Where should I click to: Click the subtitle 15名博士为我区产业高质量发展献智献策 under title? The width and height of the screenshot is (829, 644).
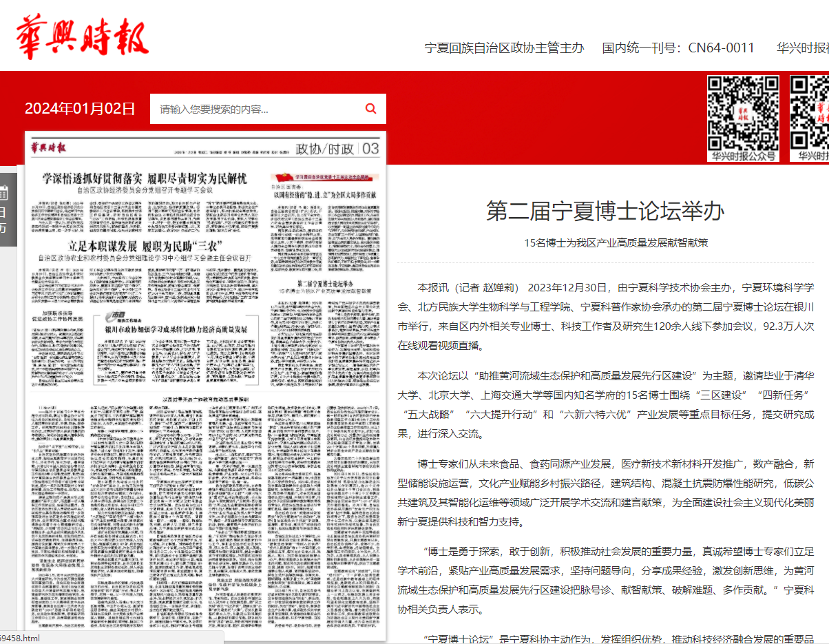[x=616, y=242]
